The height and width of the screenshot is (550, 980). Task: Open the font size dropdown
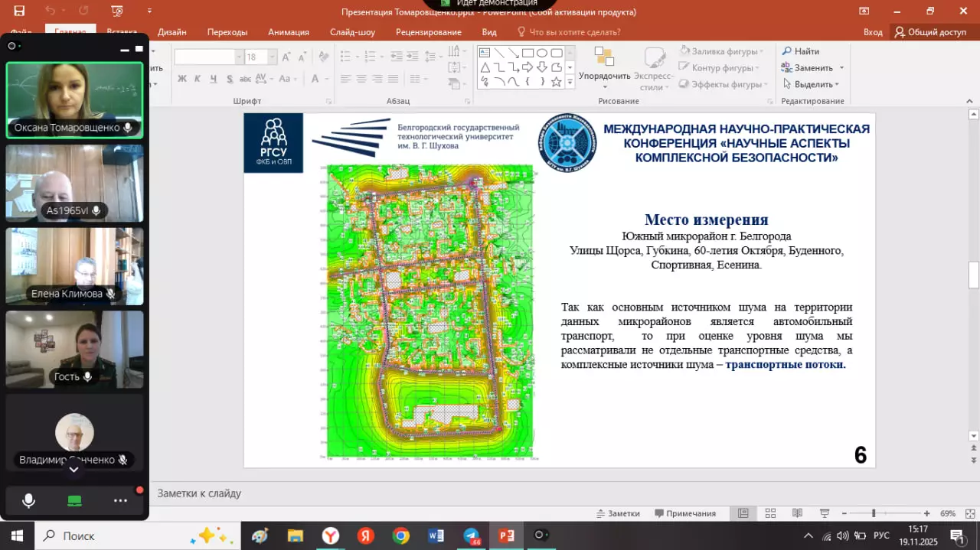[x=272, y=57]
